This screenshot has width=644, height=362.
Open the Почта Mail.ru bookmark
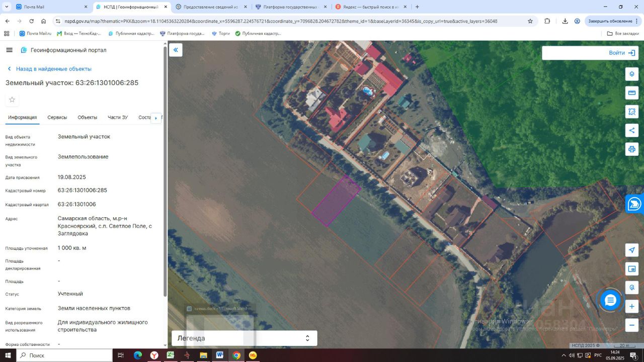pyautogui.click(x=35, y=34)
